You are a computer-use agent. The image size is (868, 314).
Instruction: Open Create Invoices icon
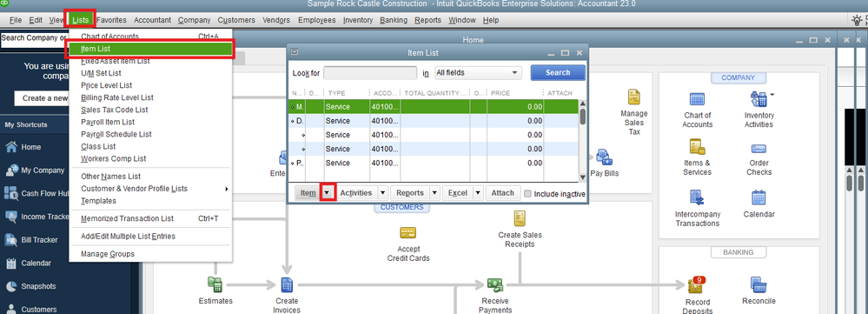click(x=286, y=285)
